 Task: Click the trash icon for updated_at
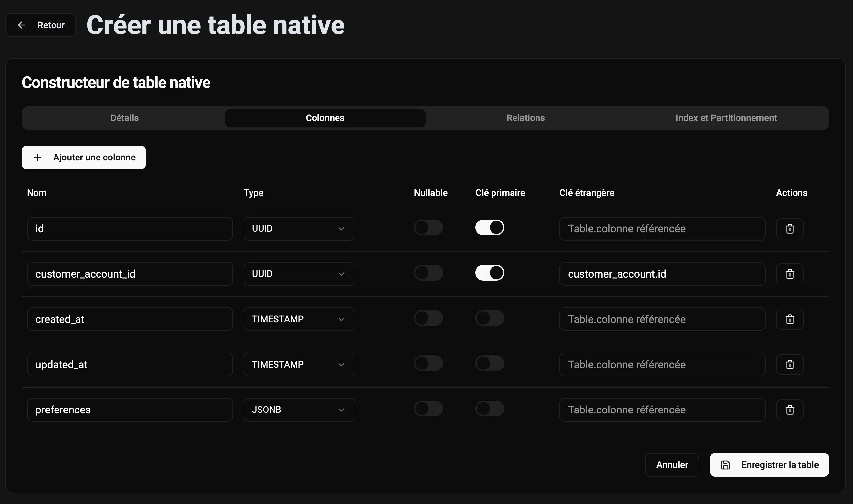tap(789, 365)
